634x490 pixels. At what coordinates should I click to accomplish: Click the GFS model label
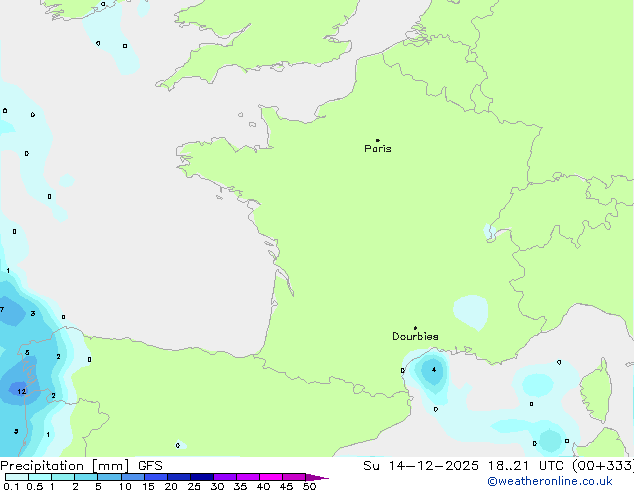tap(150, 466)
